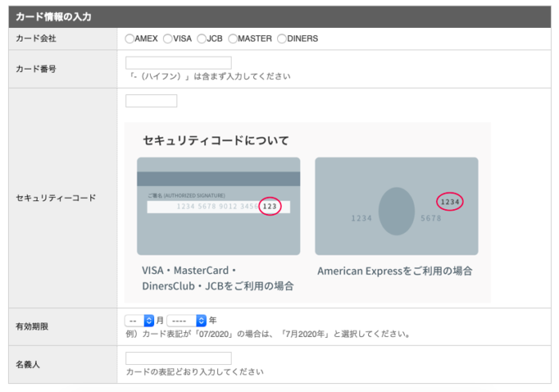
Task: Click the VISA/MasterCard card back illustration
Action: (219, 206)
